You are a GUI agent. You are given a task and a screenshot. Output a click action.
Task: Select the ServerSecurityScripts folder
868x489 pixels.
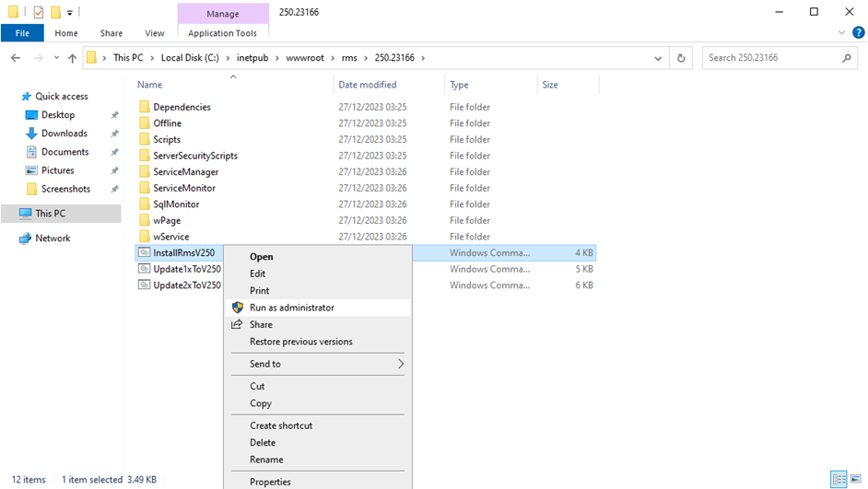(x=194, y=156)
